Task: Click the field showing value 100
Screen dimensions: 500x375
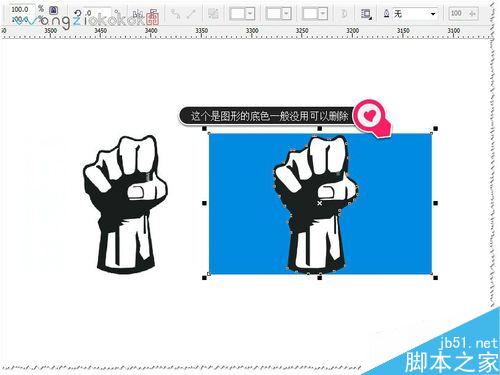Action: (463, 14)
